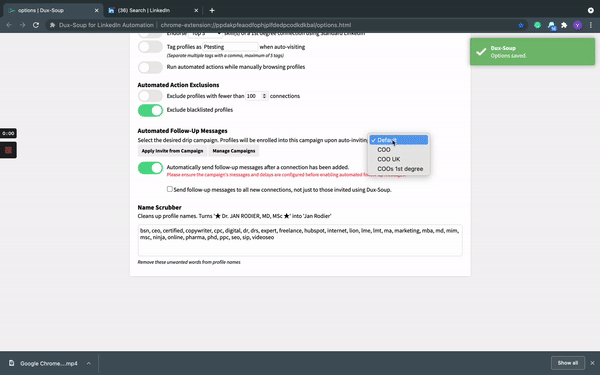Click the Automated Action Exclusions heading
The width and height of the screenshot is (600, 375).
coord(178,85)
